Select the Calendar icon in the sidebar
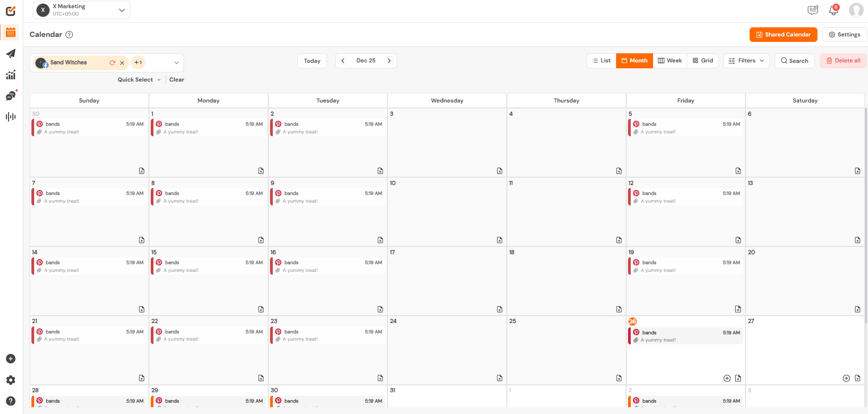 [11, 32]
